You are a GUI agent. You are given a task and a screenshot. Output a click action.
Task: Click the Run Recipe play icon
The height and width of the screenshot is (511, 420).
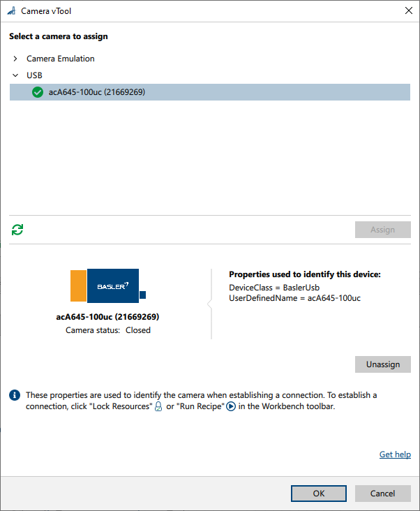pyautogui.click(x=231, y=406)
